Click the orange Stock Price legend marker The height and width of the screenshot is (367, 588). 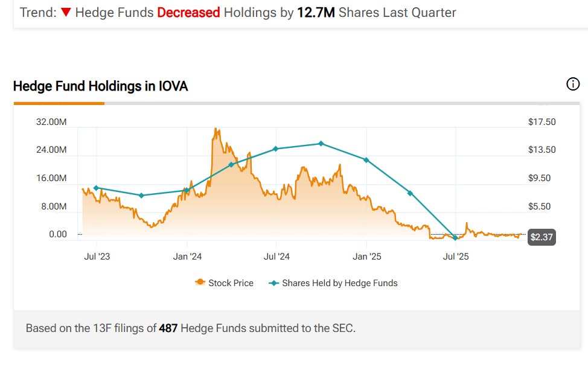pyautogui.click(x=199, y=283)
